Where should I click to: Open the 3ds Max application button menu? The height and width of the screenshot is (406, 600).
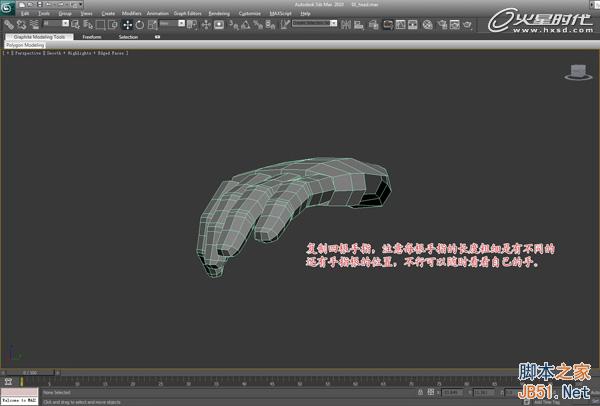[x=7, y=8]
